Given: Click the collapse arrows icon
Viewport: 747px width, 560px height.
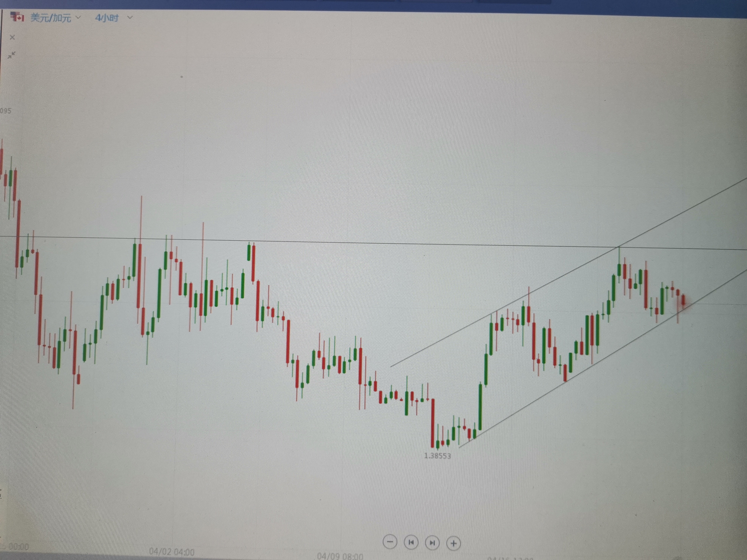Looking at the screenshot, I should [x=12, y=55].
